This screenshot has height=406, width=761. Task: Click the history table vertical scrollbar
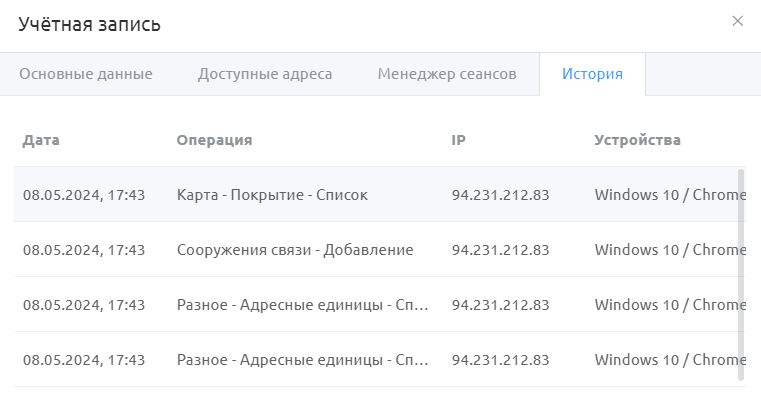pos(741,275)
